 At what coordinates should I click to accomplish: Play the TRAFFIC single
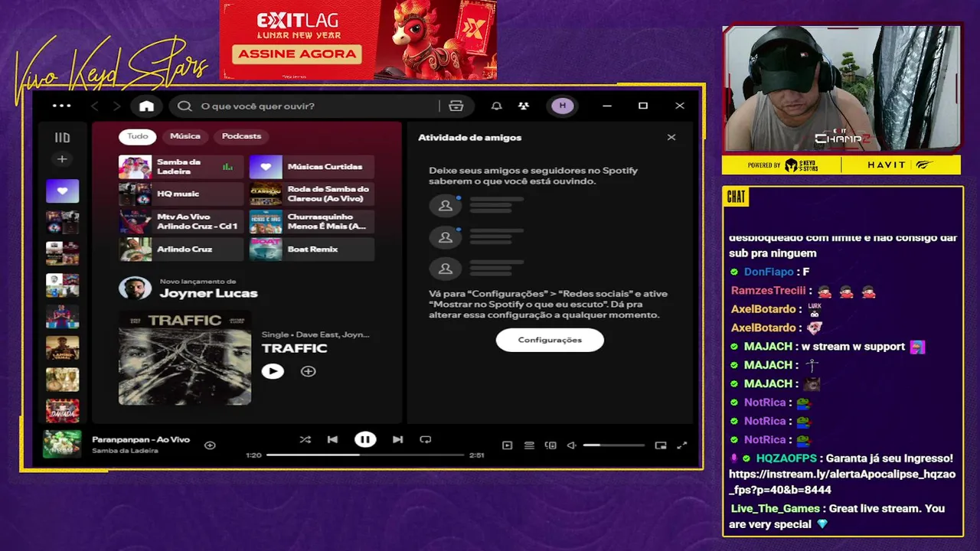[273, 371]
